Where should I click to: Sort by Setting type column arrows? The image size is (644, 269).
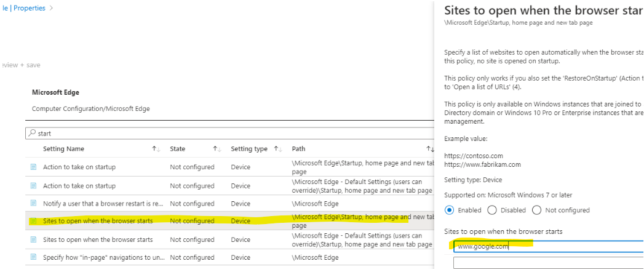click(x=278, y=149)
